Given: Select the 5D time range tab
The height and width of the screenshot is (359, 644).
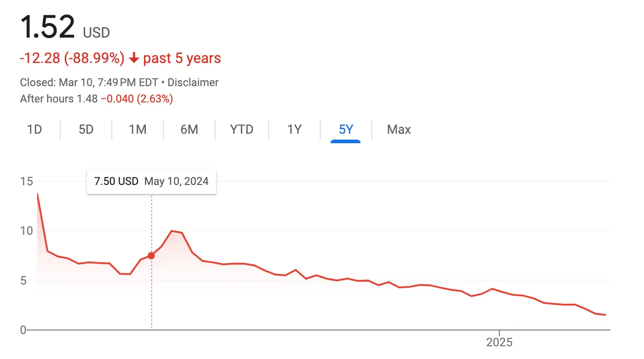Looking at the screenshot, I should point(86,130).
